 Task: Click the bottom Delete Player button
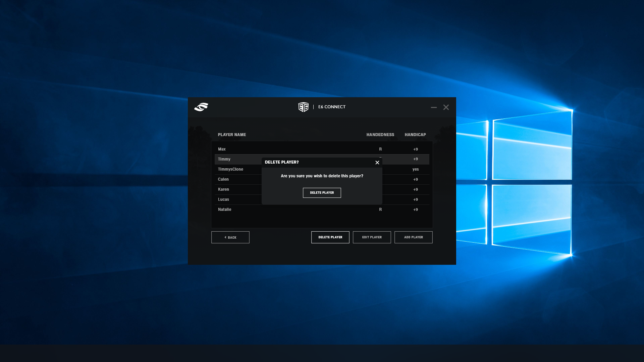tap(330, 237)
